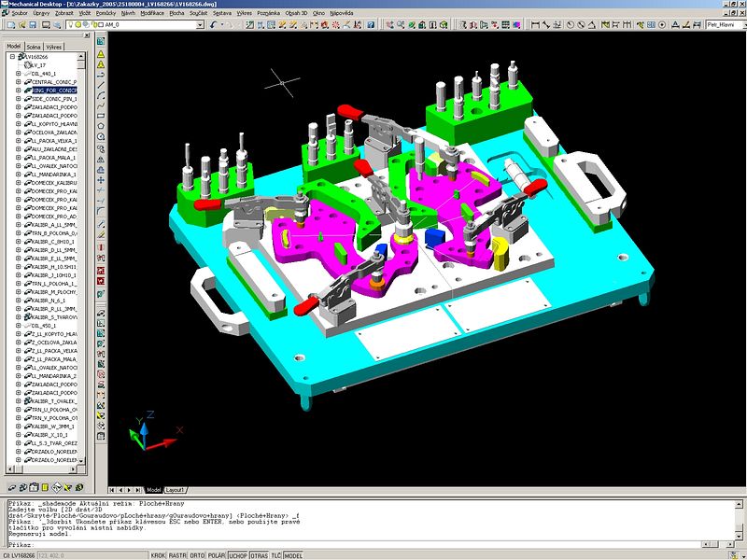
Task: Click the yellow catalog icon below the browser
Action: coord(45,487)
